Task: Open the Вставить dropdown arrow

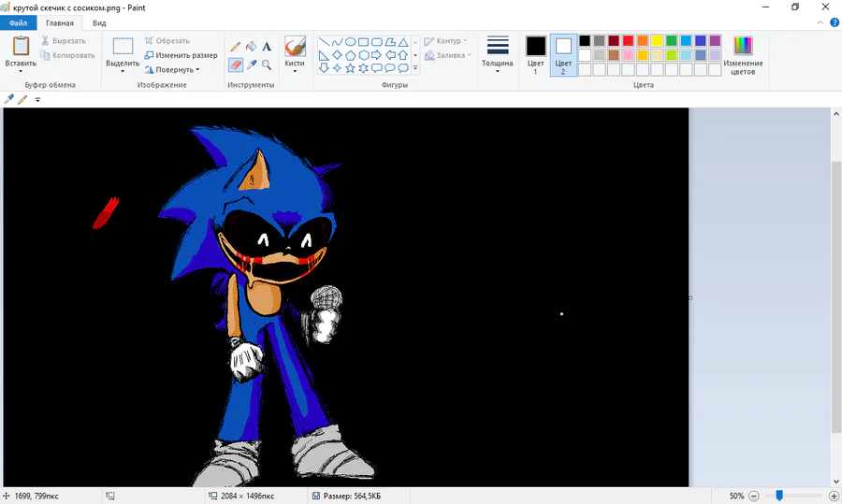Action: coord(21,71)
